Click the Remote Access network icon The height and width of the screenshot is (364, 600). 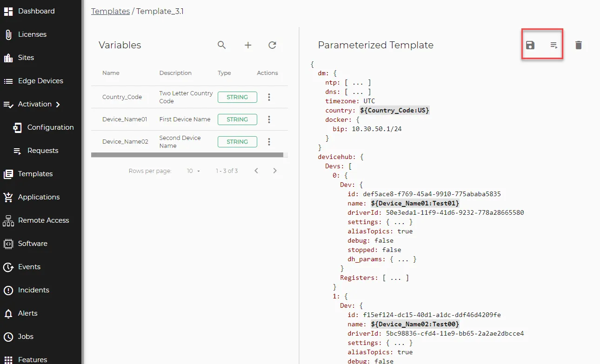(8, 220)
